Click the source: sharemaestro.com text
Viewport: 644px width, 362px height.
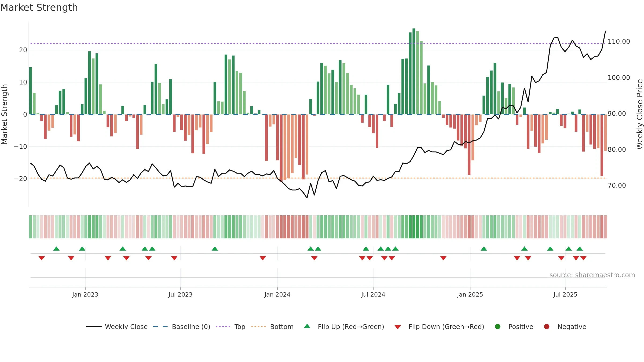point(592,275)
